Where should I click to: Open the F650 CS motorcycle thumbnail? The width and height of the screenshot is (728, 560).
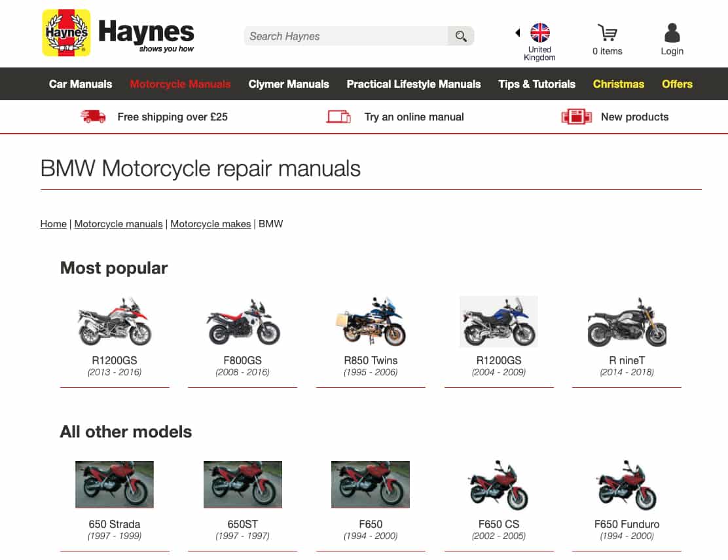point(499,485)
